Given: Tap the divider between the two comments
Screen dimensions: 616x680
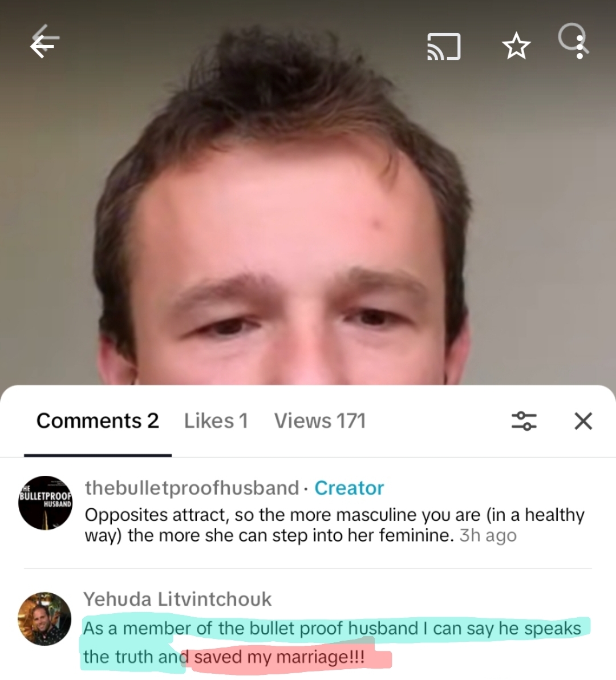Looking at the screenshot, I should [308, 568].
